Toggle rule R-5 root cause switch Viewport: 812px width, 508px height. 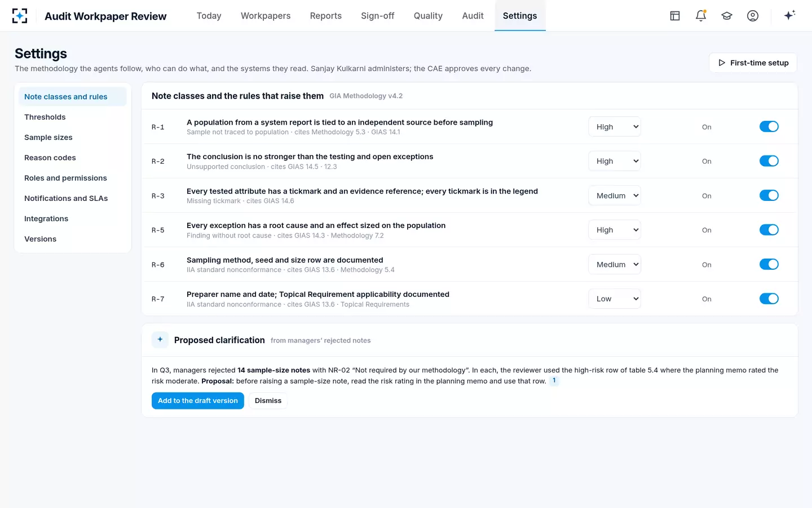[x=769, y=230]
